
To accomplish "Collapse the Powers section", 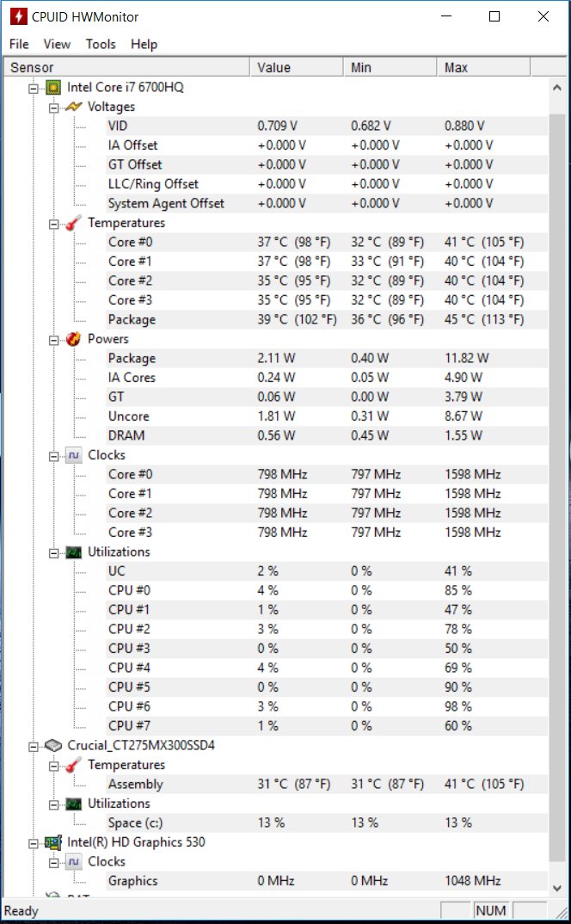I will pos(53,340).
